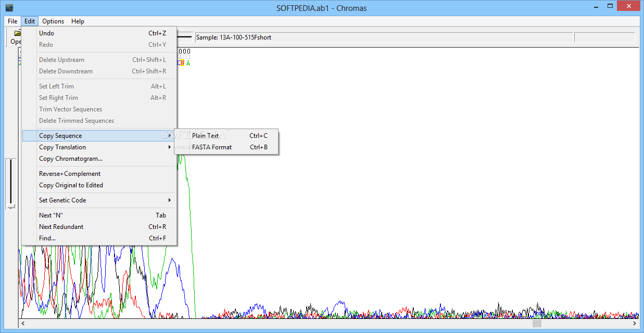Image resolution: width=644 pixels, height=333 pixels.
Task: Jump to Next "N" base
Action: tap(99, 215)
